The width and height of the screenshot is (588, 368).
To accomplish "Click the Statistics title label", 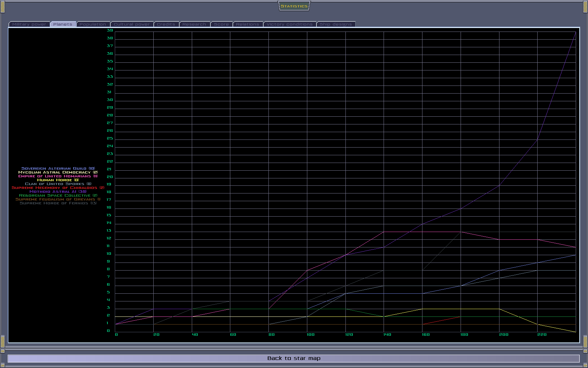I will (294, 6).
